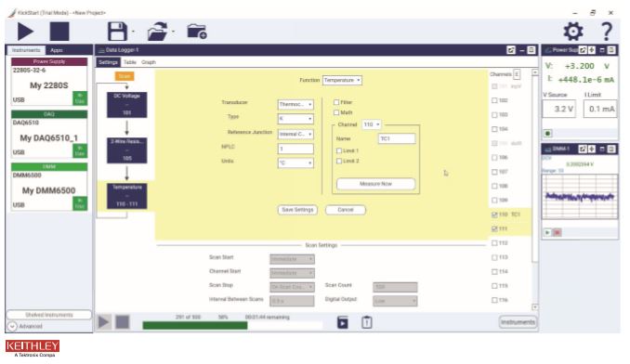Expand Advanced section chevron in sidebar
Image resolution: width=630 pixels, height=364 pixels.
(x=12, y=326)
